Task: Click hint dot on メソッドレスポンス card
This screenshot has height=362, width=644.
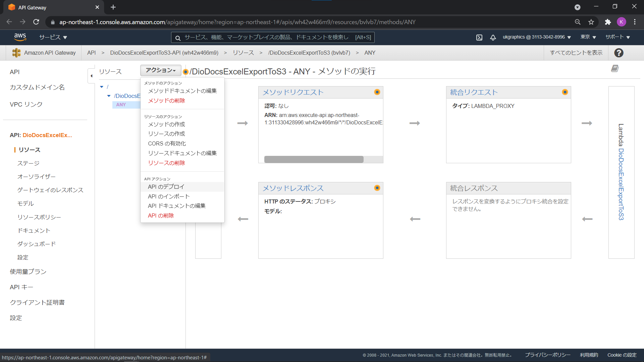Action: pyautogui.click(x=377, y=188)
